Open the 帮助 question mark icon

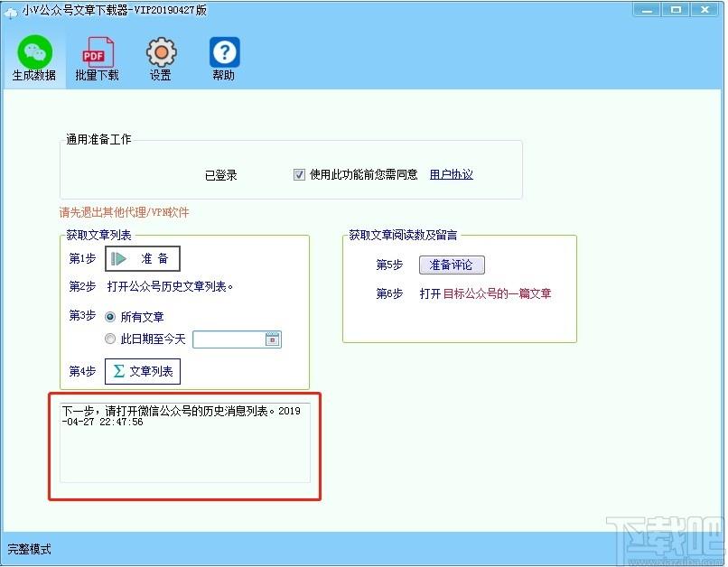(224, 59)
